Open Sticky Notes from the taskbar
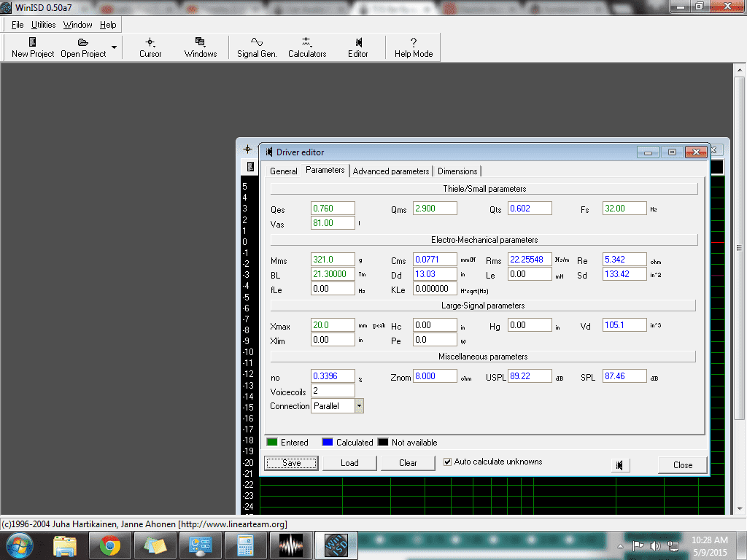 tap(155, 545)
